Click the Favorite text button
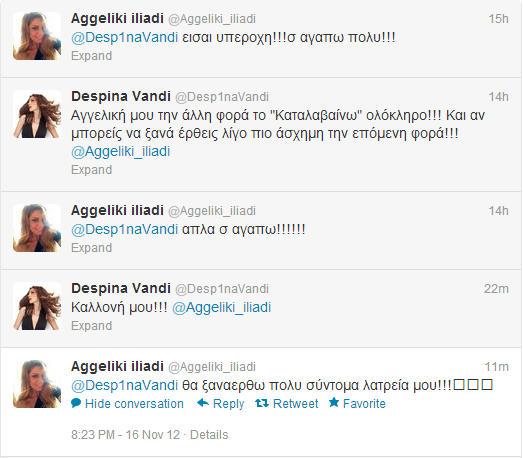The height and width of the screenshot is (458, 523). 364,404
